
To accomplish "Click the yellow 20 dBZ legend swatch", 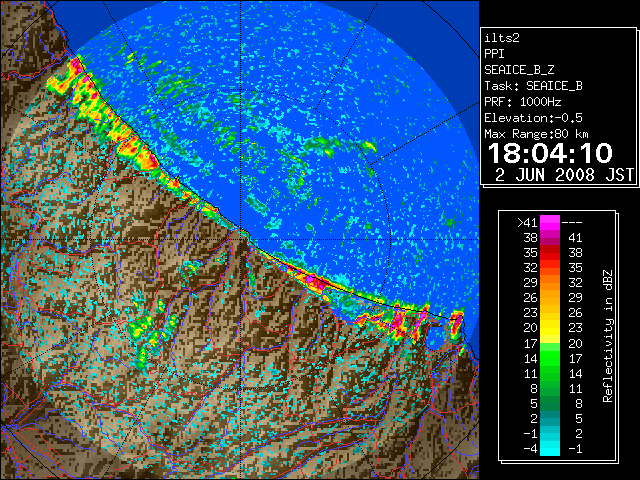I will click(550, 328).
